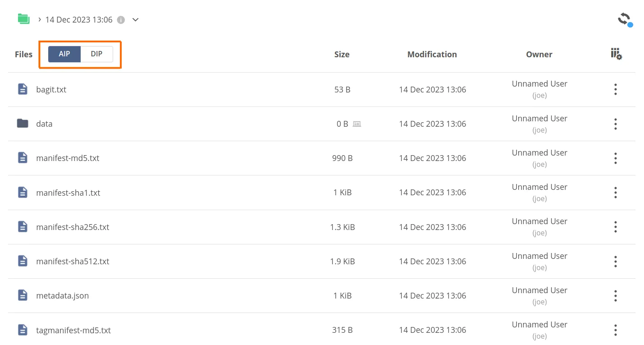Switch to the AIP view
Viewport: 644px width, 345px height.
(64, 54)
